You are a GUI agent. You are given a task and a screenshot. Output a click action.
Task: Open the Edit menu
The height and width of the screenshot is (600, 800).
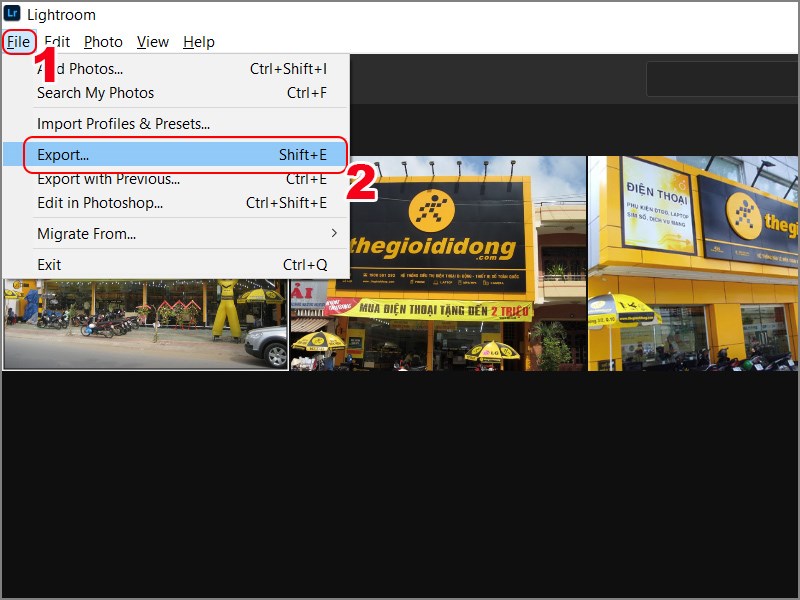pos(57,42)
